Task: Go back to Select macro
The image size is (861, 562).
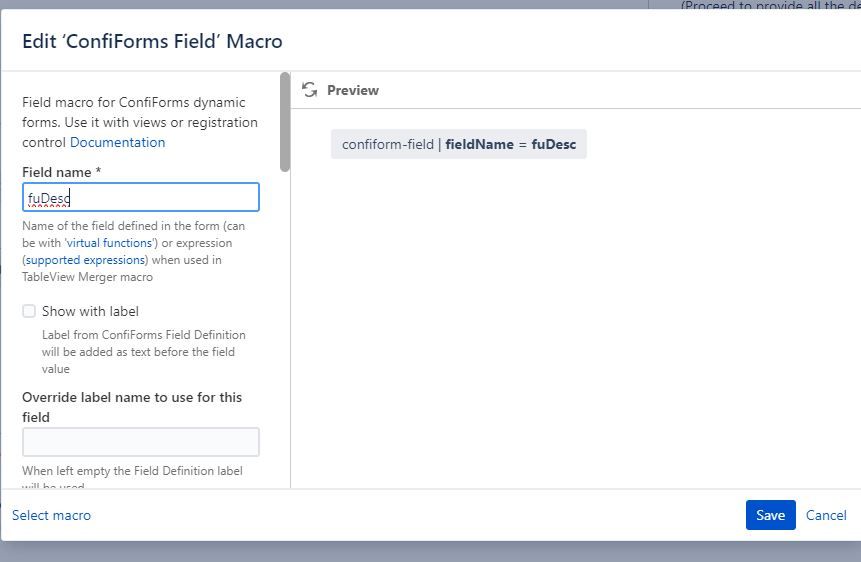Action: (52, 515)
